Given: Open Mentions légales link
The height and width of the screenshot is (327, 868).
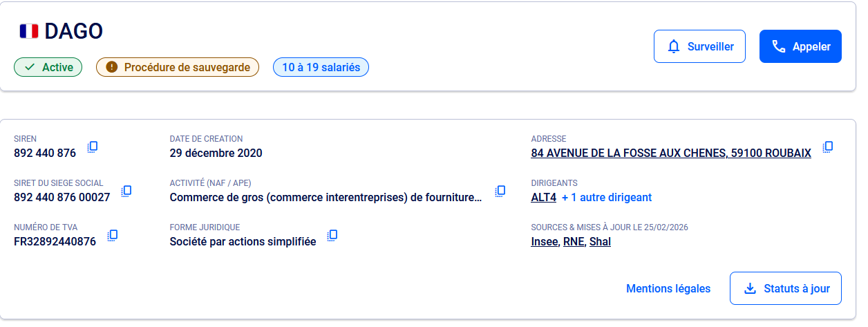Looking at the screenshot, I should pyautogui.click(x=668, y=288).
